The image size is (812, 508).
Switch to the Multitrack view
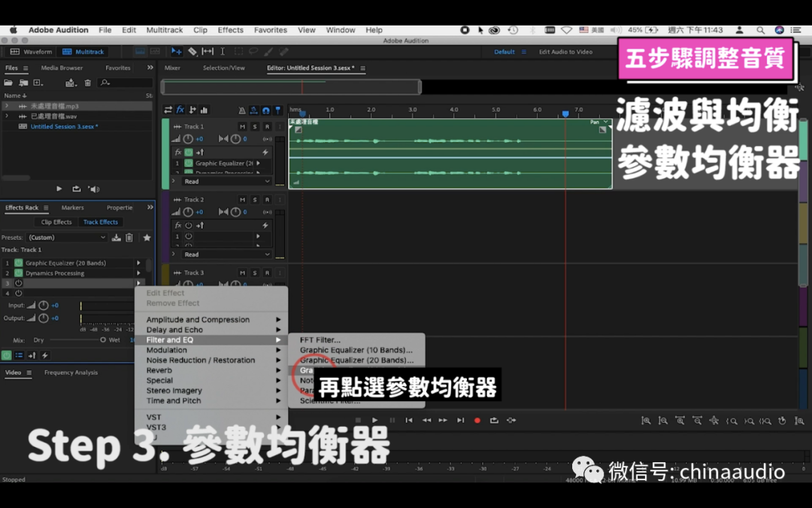pos(83,52)
